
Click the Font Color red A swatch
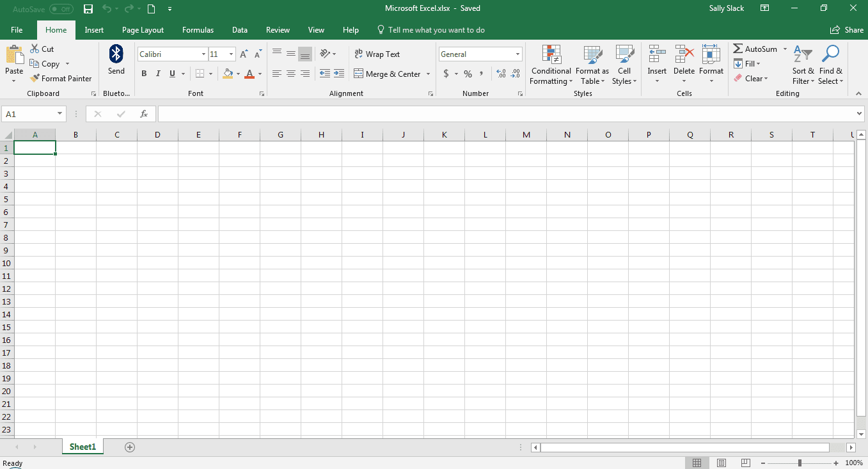click(x=250, y=74)
